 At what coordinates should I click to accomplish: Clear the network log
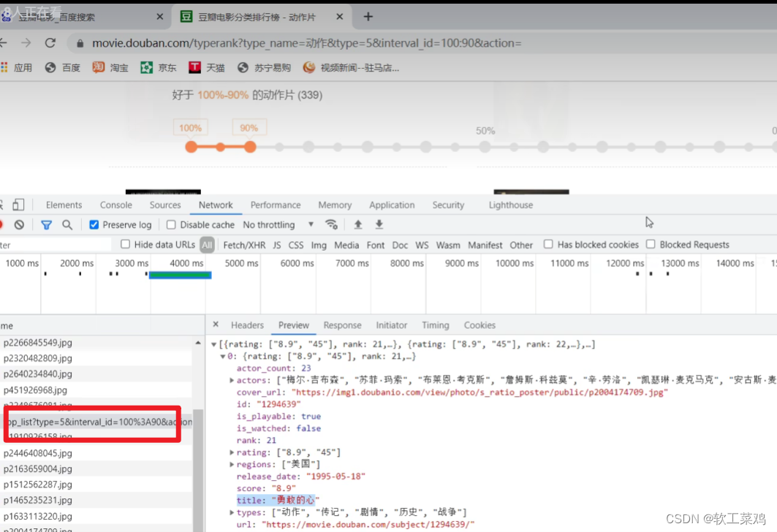[19, 225]
